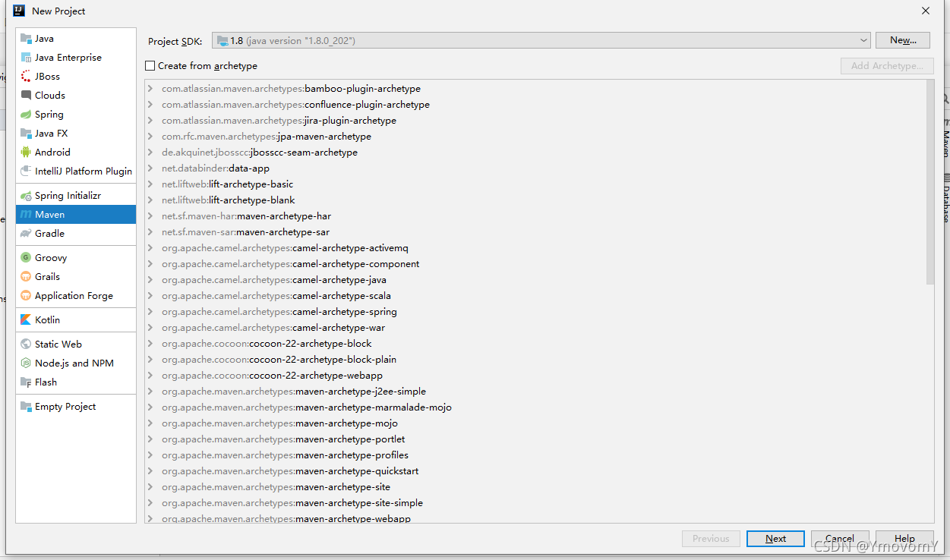Expand confluence-plugin-archetype node

click(151, 105)
